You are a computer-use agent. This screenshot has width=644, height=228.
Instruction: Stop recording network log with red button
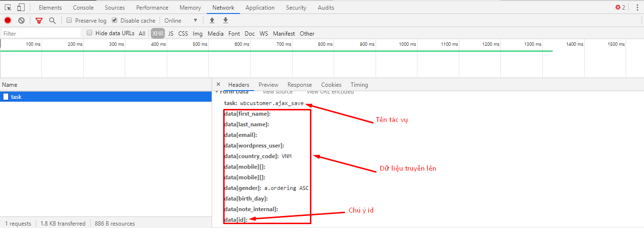8,20
